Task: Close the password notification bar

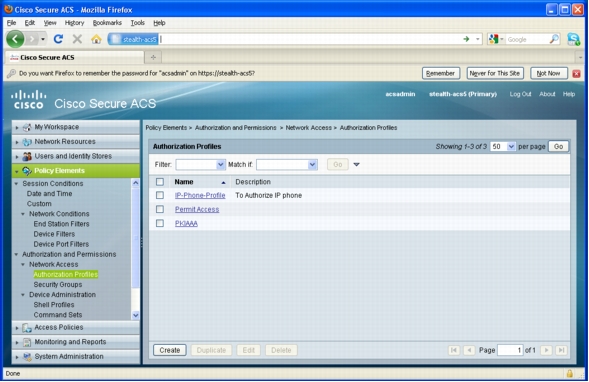Action: coord(577,74)
